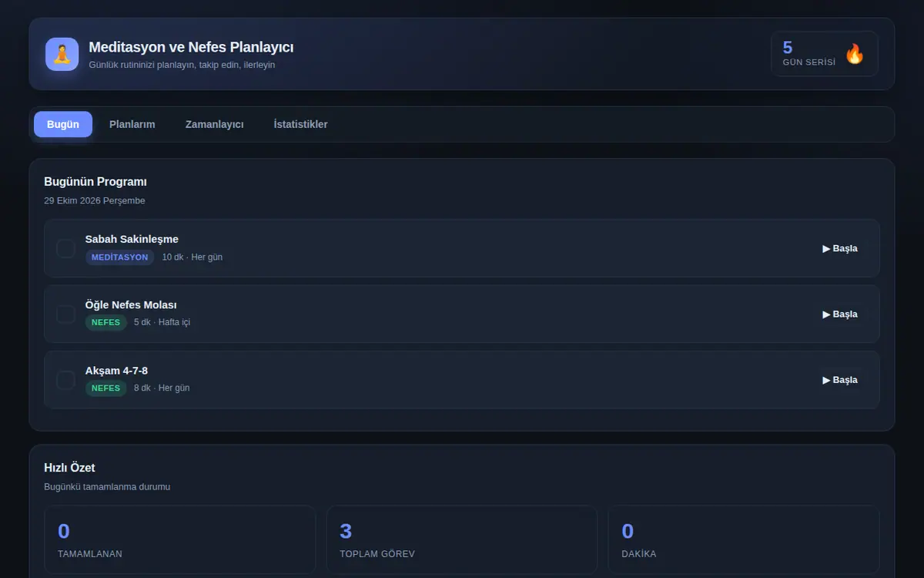
Task: Click the meditation app logo icon
Action: click(62, 54)
